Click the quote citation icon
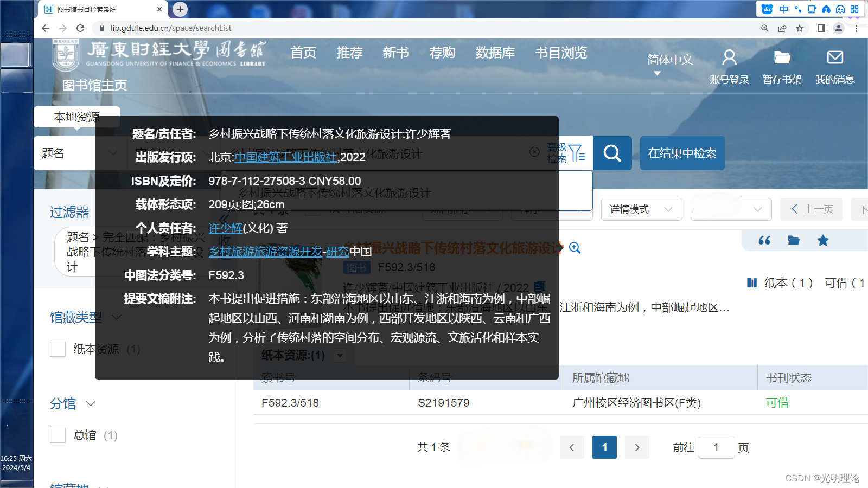Screen dimensions: 868x488 click(764, 240)
